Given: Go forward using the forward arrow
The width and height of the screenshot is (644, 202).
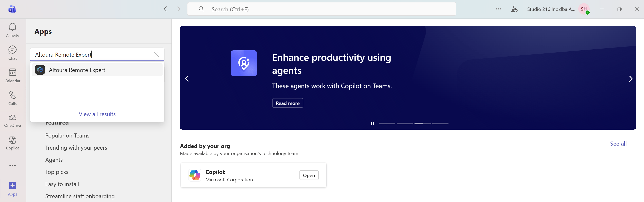Looking at the screenshot, I should 179,9.
